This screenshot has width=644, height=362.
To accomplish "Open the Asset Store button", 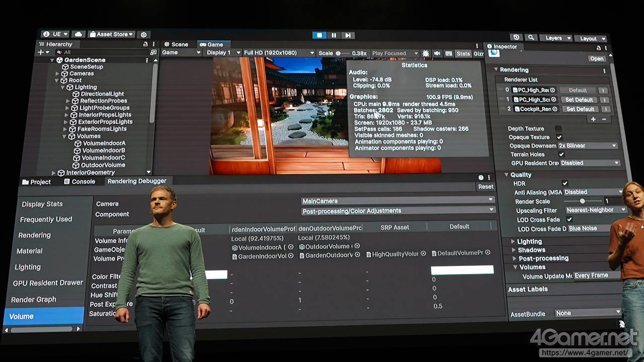I will (112, 34).
